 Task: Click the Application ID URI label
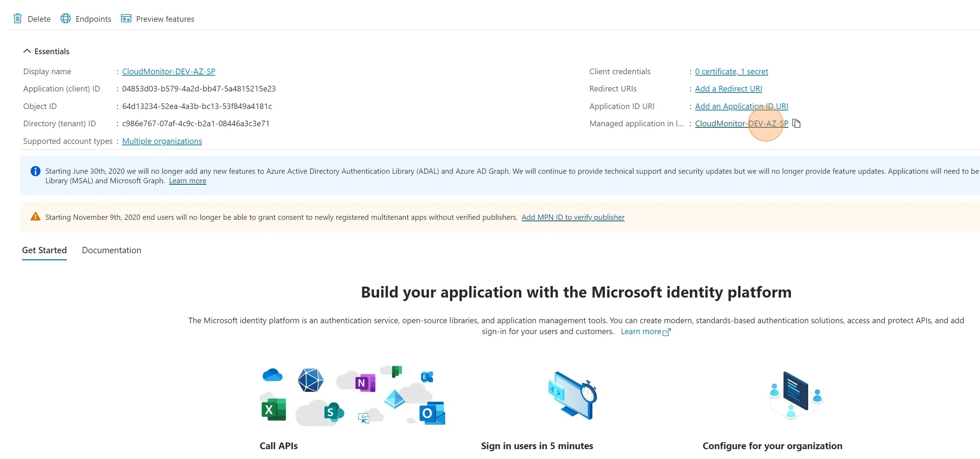point(622,106)
